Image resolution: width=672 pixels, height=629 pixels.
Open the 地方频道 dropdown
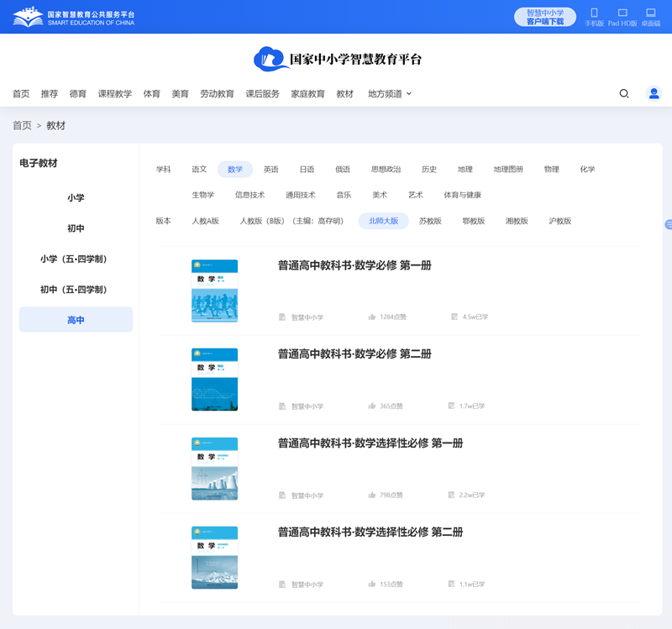pyautogui.click(x=386, y=94)
